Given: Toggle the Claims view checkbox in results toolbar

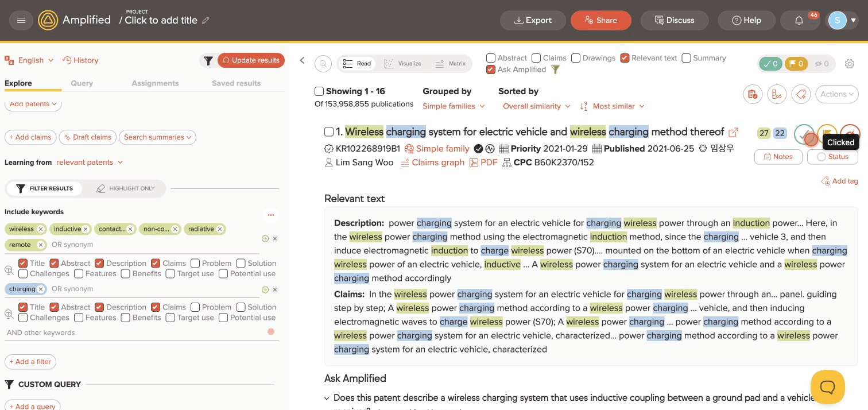Looking at the screenshot, I should click(x=536, y=58).
